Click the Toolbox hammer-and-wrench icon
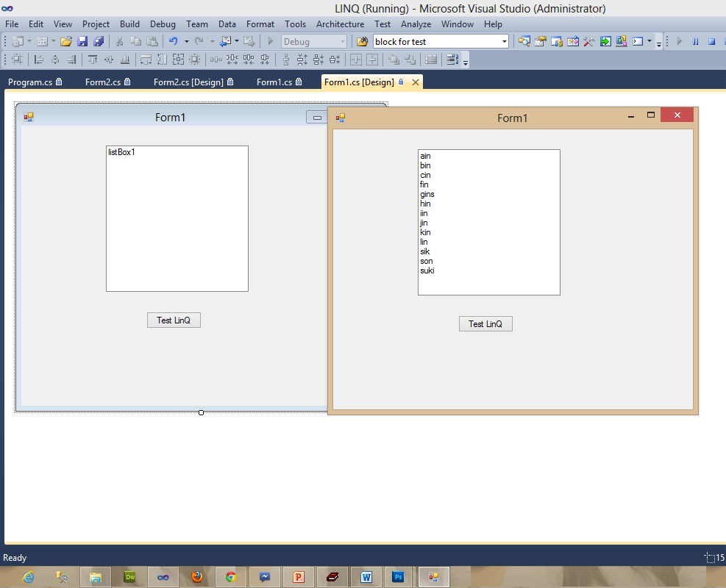 tap(588, 42)
